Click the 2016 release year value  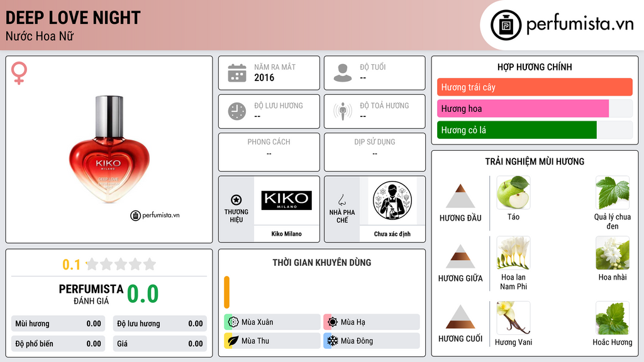click(x=264, y=77)
